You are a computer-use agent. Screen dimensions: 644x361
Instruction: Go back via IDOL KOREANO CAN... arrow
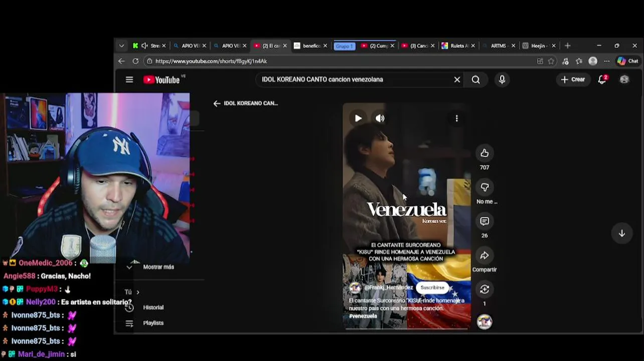click(217, 103)
